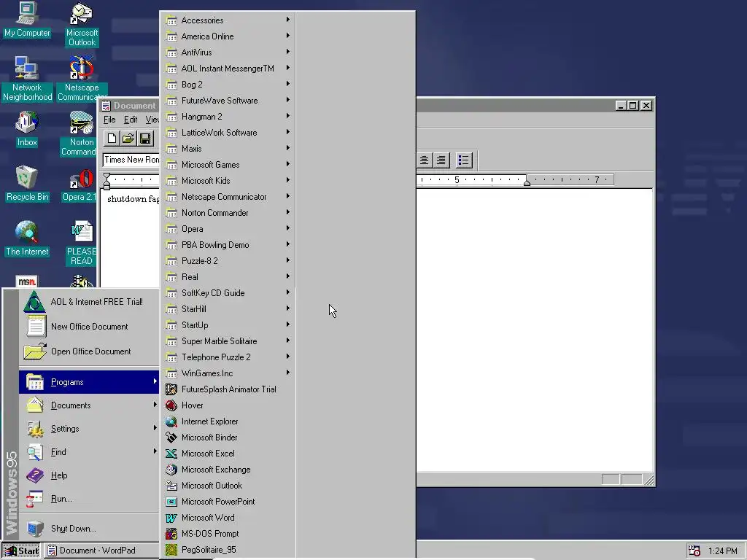The image size is (747, 560).
Task: Toggle bullet list in WordPad toolbar
Action: pos(463,160)
